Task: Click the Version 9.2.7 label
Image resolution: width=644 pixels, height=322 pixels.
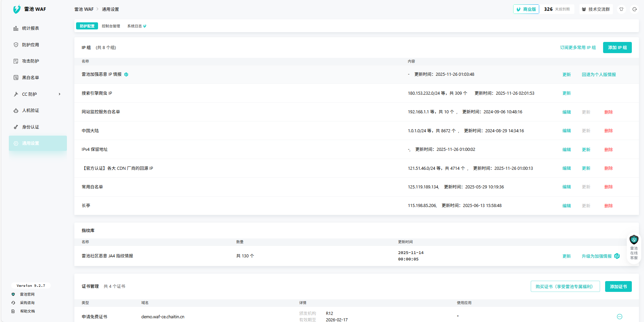Action: point(31,286)
